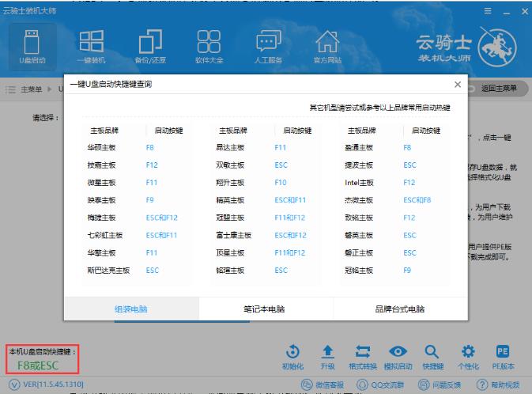Click the 升级 upload arrow icon

click(328, 358)
